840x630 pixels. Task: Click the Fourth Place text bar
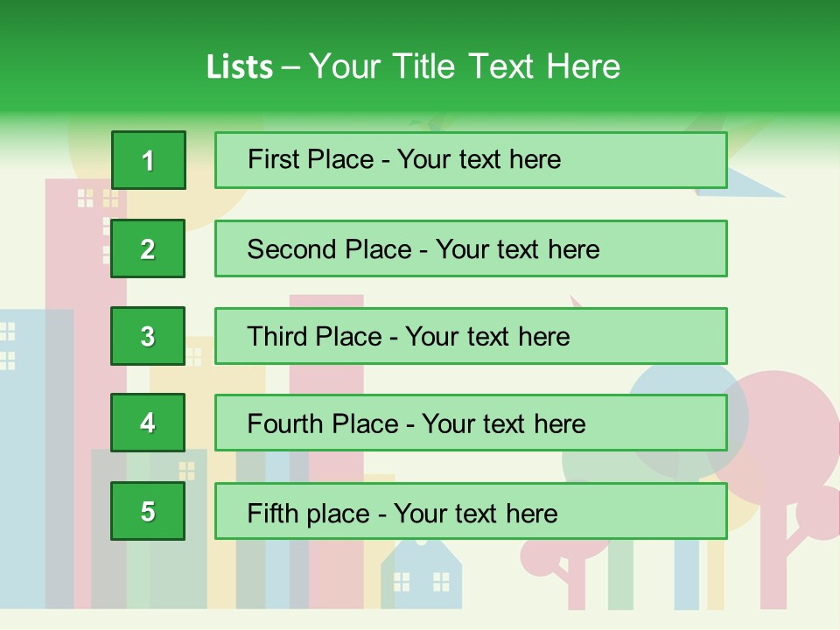[x=471, y=423]
